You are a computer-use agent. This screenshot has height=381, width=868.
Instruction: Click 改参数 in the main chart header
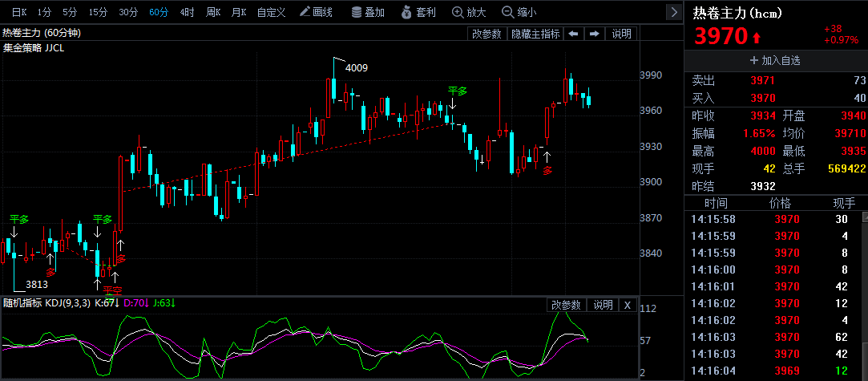pos(486,34)
